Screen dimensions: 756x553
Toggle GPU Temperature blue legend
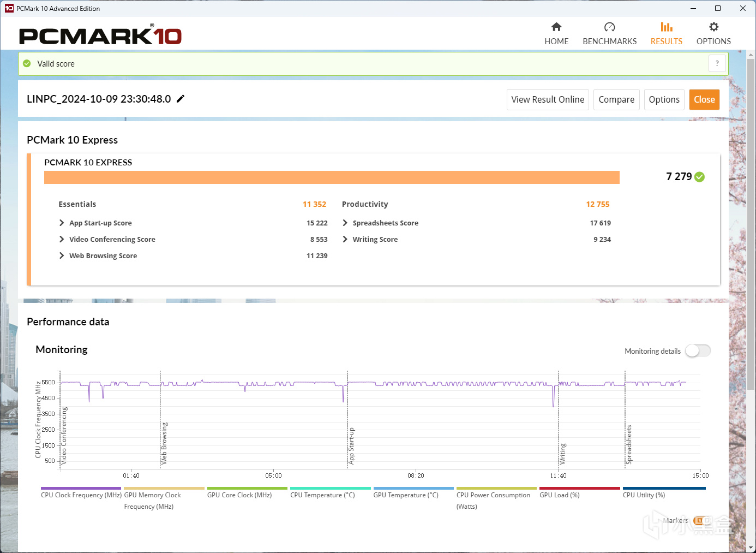pos(413,493)
